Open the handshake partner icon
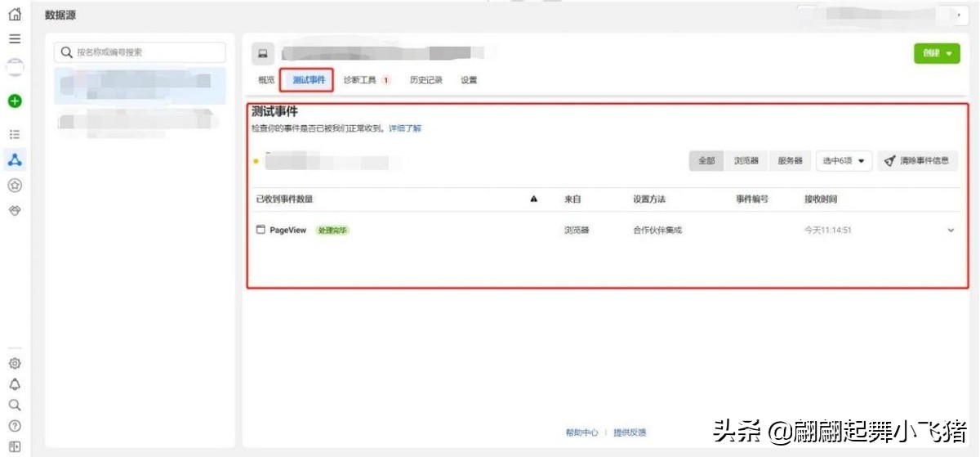980x457 pixels. pos(15,211)
